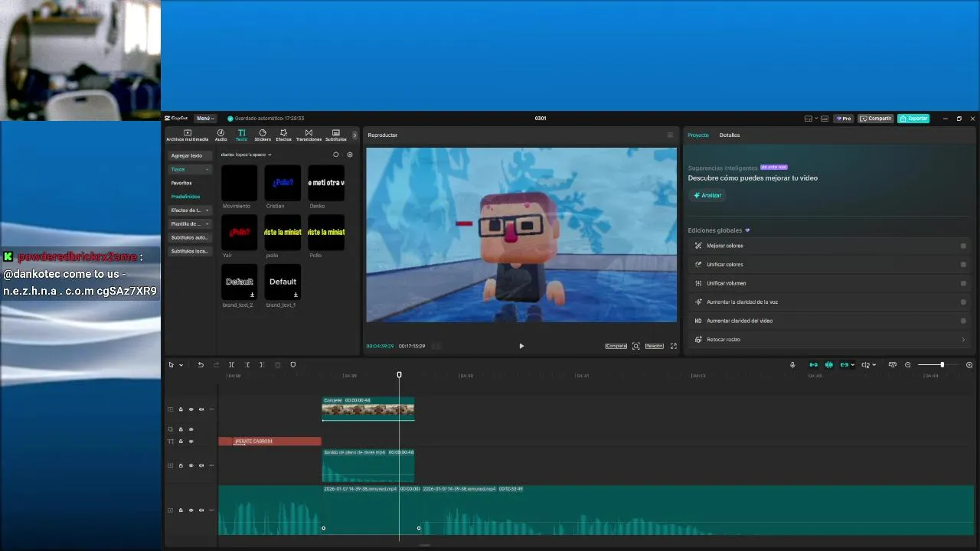The height and width of the screenshot is (551, 980).
Task: Click the Exportar button
Action: point(913,119)
